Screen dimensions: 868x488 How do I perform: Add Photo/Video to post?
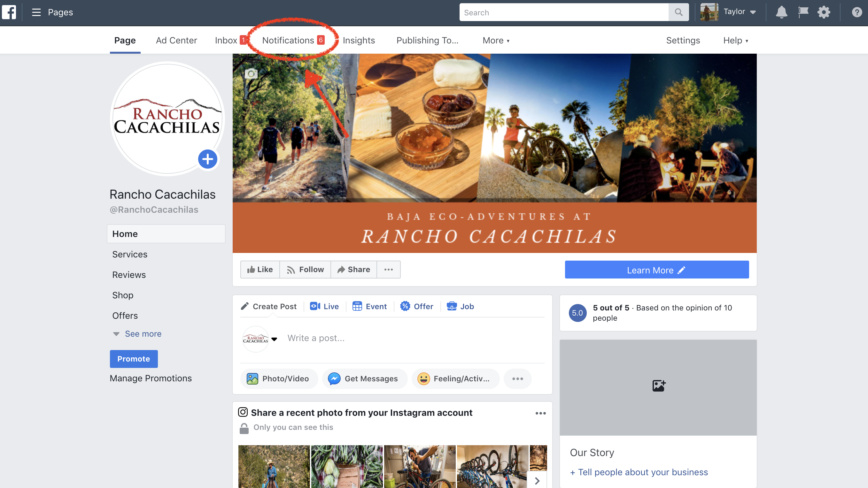[x=279, y=379]
